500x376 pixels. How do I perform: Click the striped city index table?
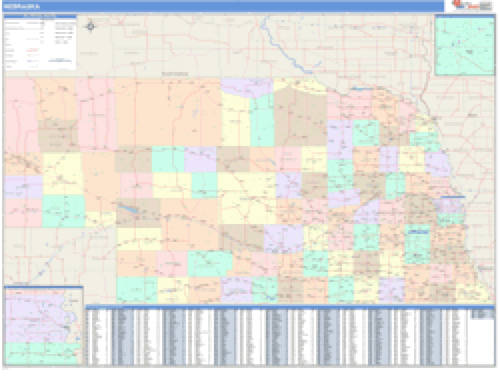click(290, 335)
